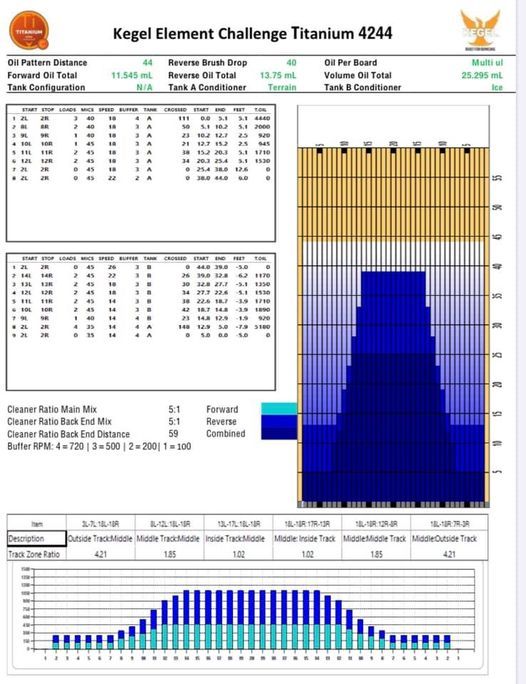This screenshot has height=684, width=526.
Task: Click reverse table T.OIL value "1170"
Action: click(x=262, y=275)
